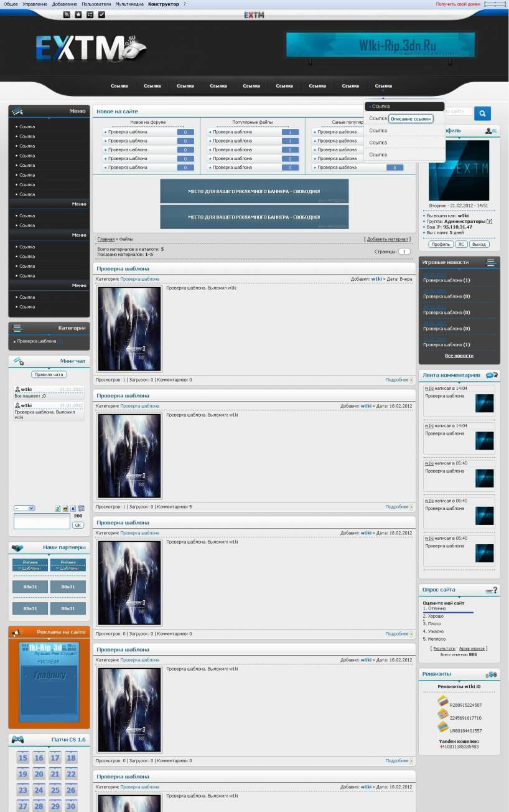Open the "Общее" admin bar menu
Screen dimensions: 509x812
11,4
